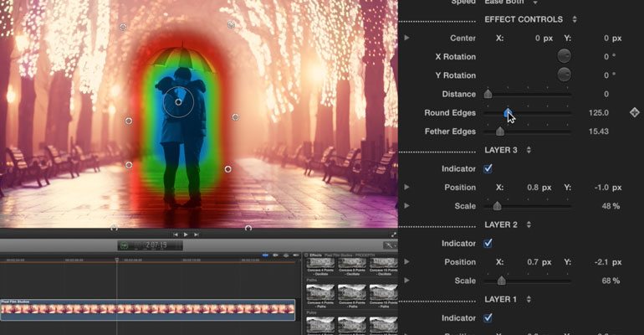Screen dimensions: 644x335
Task: Open the LAYER 2 up-down stepper
Action: (529, 224)
